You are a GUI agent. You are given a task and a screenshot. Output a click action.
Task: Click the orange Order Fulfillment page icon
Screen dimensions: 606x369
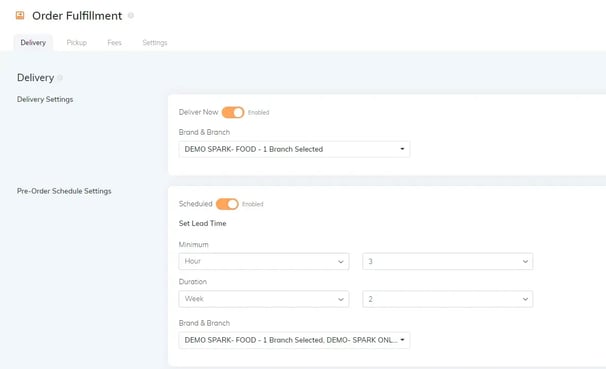point(20,15)
